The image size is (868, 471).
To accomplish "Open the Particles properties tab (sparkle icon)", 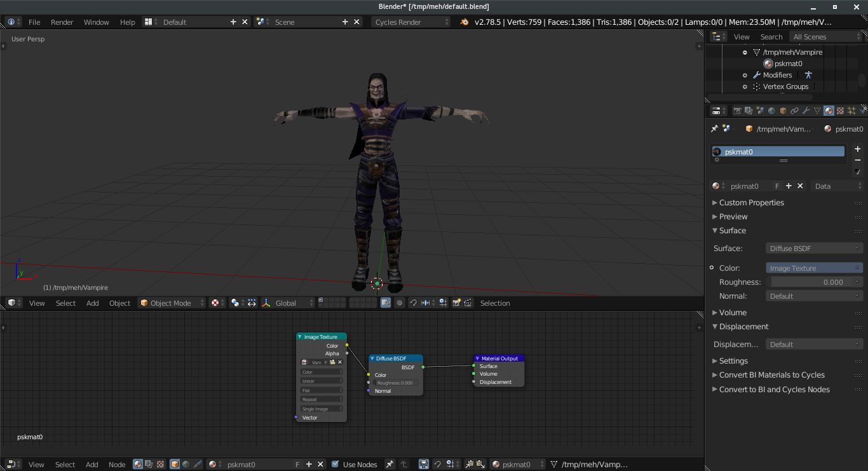I will tap(851, 111).
